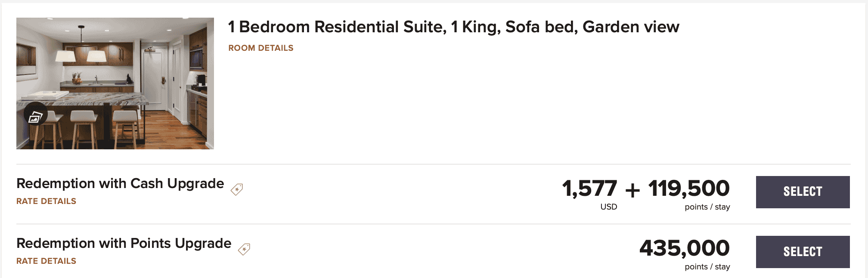Screen dimensions: 868x278
Task: View RATE DETAILS for Points Upgrade rate
Action: tap(46, 261)
